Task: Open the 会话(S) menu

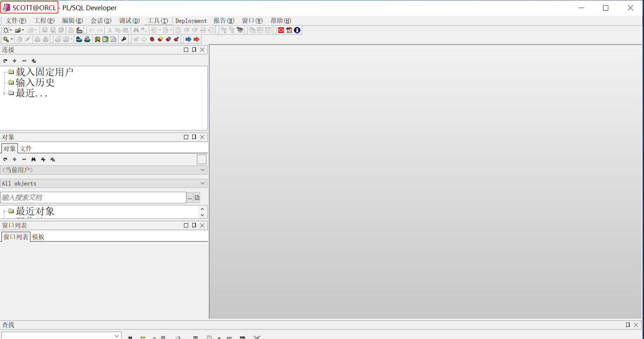Action: [x=101, y=21]
